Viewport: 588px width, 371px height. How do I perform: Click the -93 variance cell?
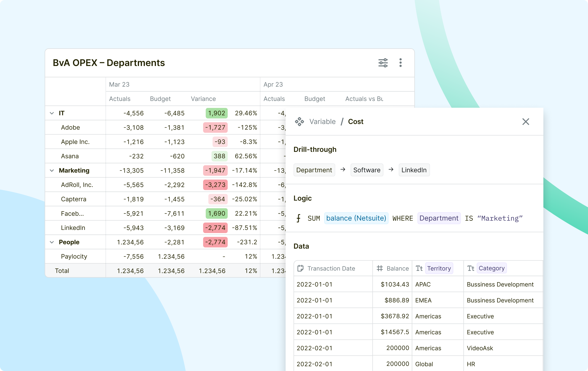(x=220, y=142)
